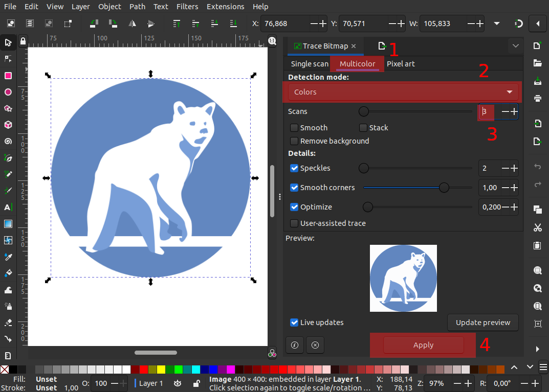Screen dimensions: 549x392
Task: Select the ellipse tool in toolbox
Action: pos(8,92)
